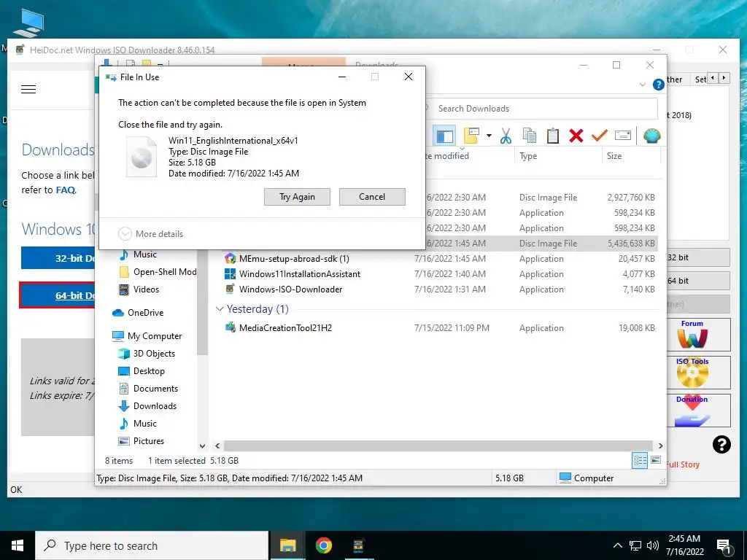747x560 pixels.
Task: Sort by the Type column header
Action: pos(528,156)
